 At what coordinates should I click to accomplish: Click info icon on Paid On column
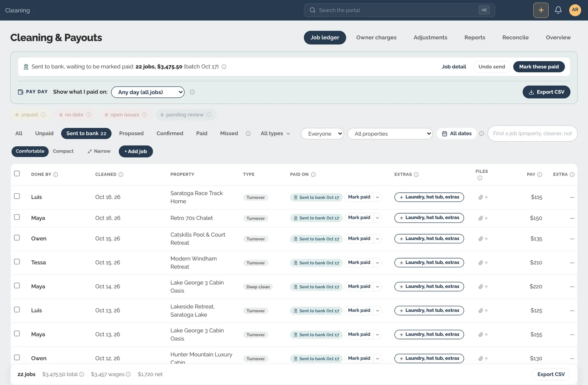pos(313,175)
